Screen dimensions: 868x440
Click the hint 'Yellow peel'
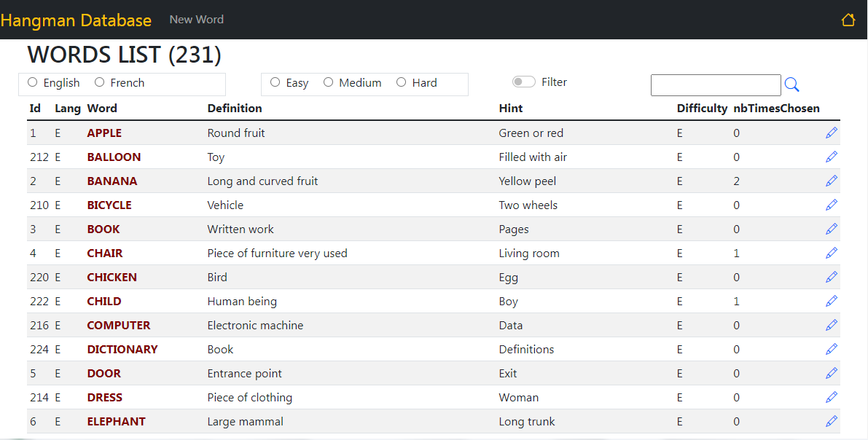[528, 181]
